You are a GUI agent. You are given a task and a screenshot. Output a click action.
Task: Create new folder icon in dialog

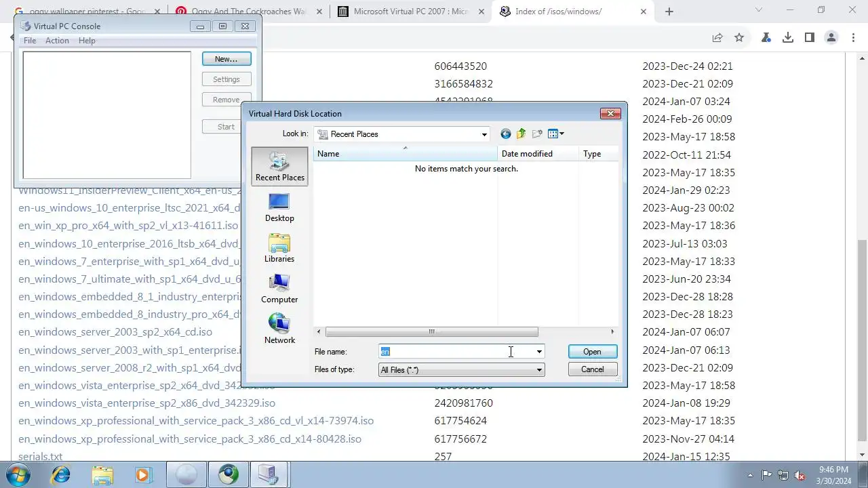coord(538,134)
